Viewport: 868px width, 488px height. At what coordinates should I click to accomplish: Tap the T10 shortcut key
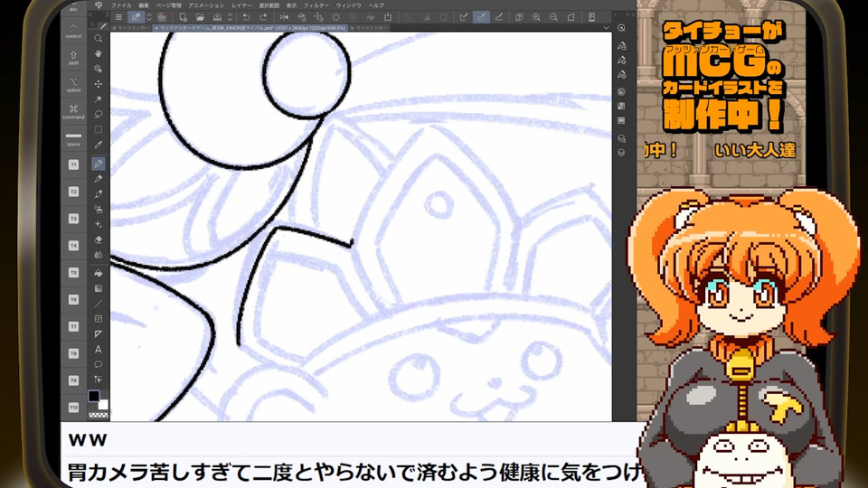tap(73, 408)
